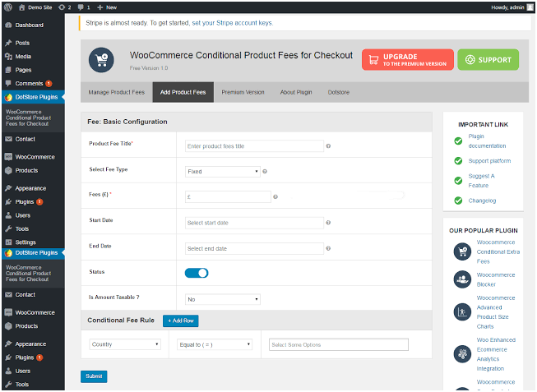Open the About Plugin tab

296,92
